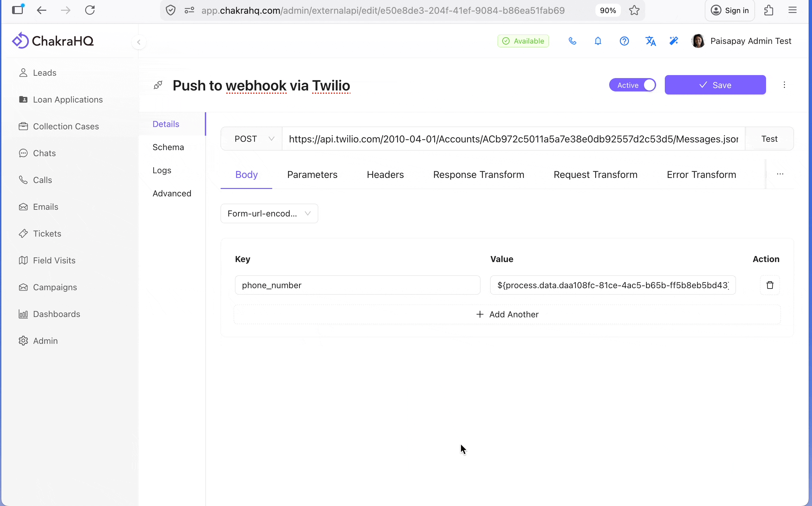Show more tabs via the ellipsis
The image size is (812, 506).
tap(780, 174)
